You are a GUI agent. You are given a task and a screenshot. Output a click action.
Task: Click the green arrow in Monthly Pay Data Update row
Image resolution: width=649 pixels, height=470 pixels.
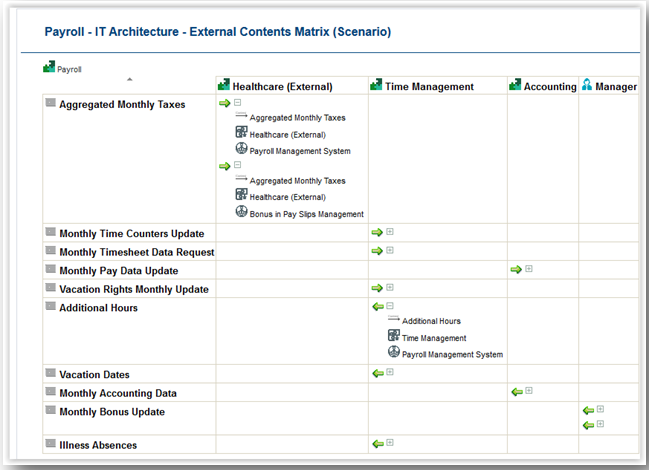(x=515, y=269)
